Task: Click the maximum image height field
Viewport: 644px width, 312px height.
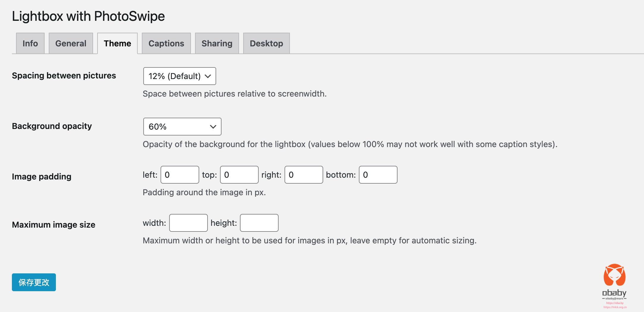Action: (x=259, y=223)
